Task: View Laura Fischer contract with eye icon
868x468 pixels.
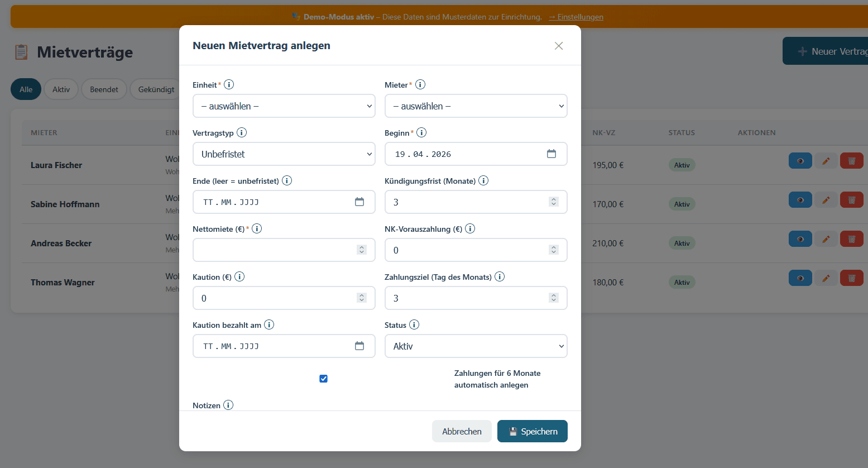Action: click(800, 161)
